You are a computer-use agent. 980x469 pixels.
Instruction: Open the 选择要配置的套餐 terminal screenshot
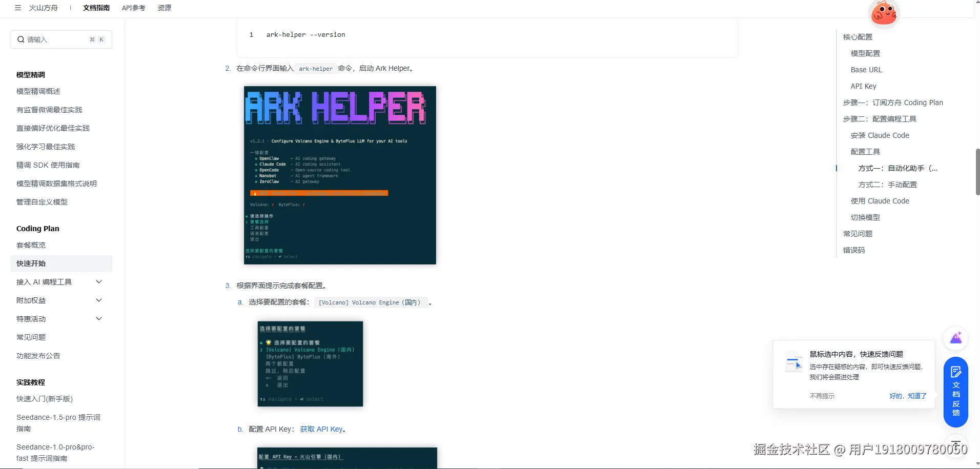coord(310,364)
